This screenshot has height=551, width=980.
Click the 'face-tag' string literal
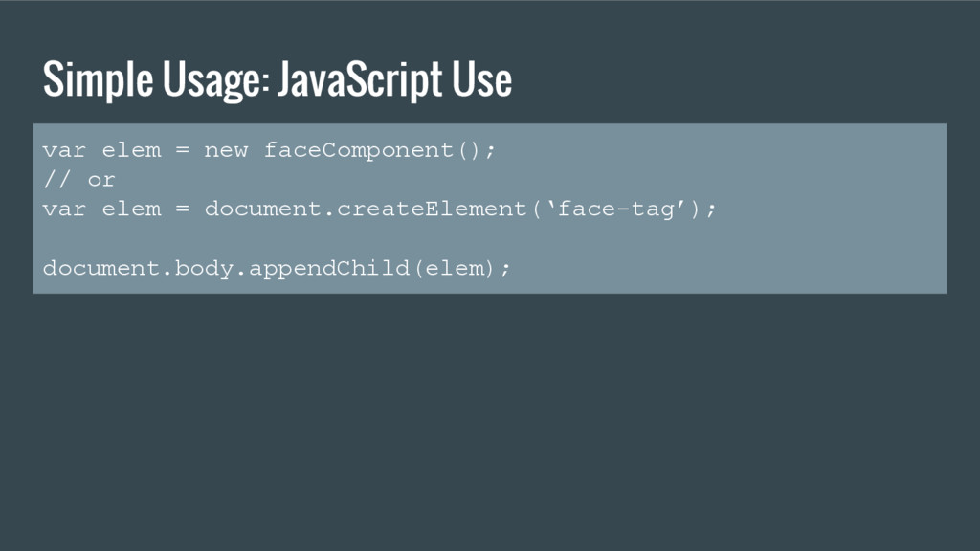click(x=616, y=209)
